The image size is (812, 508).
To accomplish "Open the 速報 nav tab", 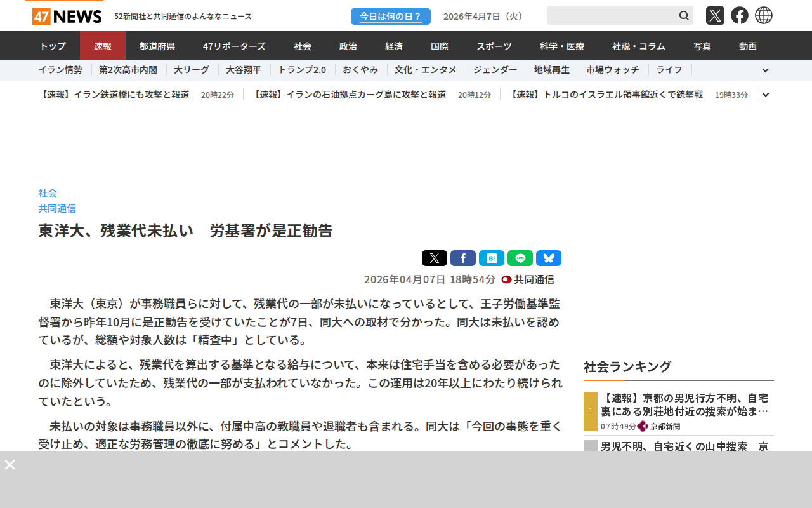I will tap(103, 46).
